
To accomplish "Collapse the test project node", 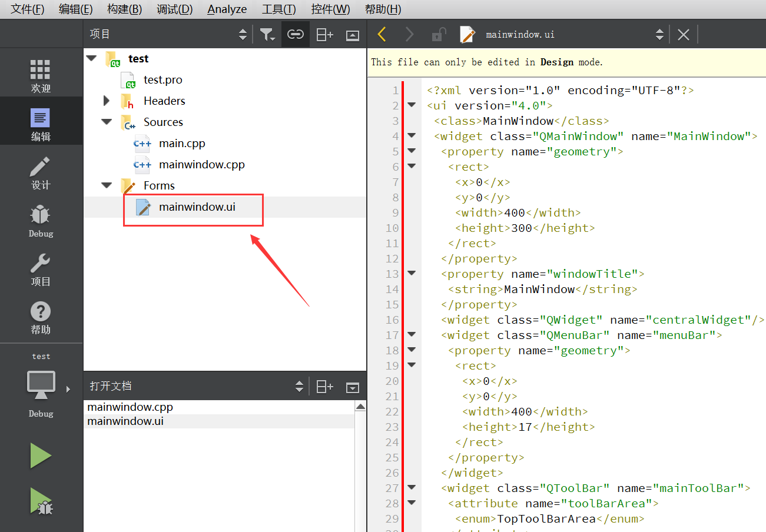I will 91,58.
